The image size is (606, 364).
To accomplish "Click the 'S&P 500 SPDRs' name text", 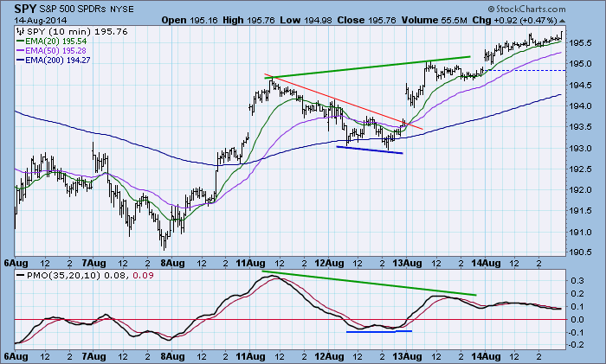I will click(x=74, y=9).
